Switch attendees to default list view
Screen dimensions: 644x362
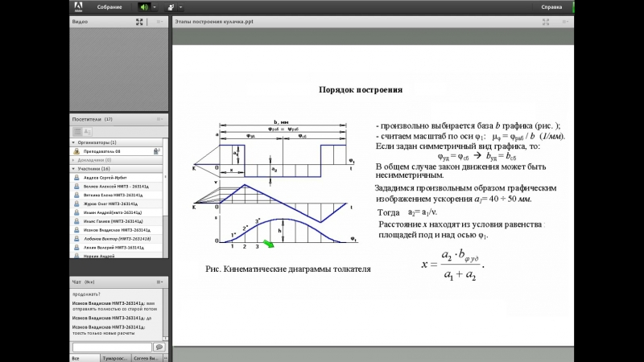click(77, 132)
